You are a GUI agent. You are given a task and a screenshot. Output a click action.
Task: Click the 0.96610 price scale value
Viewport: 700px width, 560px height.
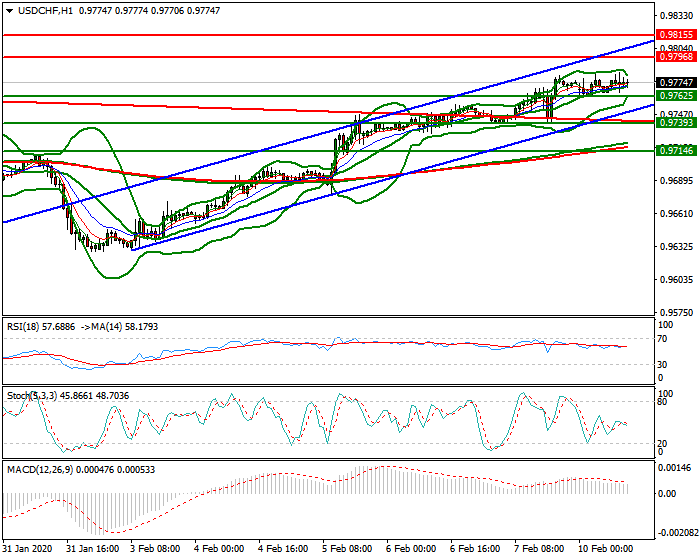click(677, 213)
